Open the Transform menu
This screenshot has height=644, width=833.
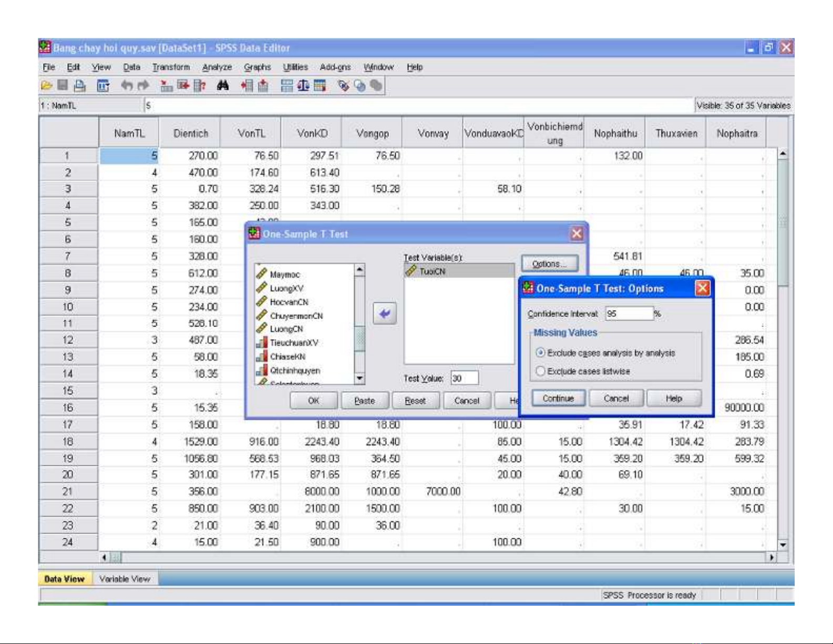click(171, 67)
